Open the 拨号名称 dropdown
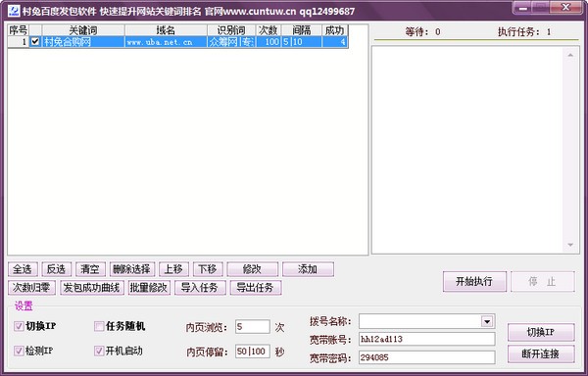This screenshot has height=376, width=588. pyautogui.click(x=487, y=321)
